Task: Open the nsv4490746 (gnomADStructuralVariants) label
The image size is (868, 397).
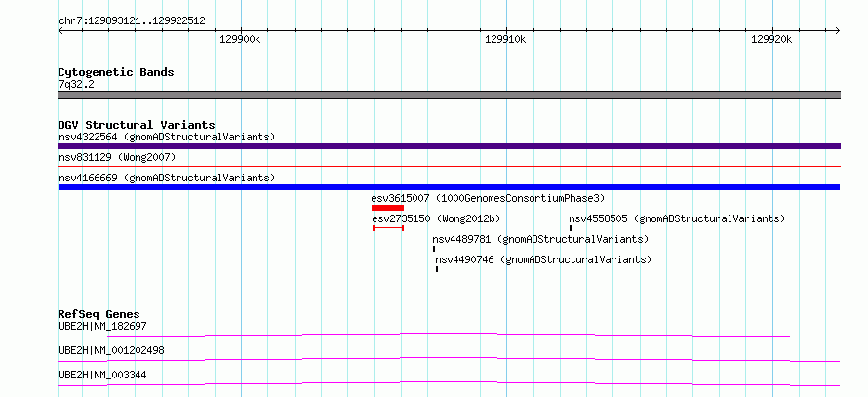Action: 543,259
